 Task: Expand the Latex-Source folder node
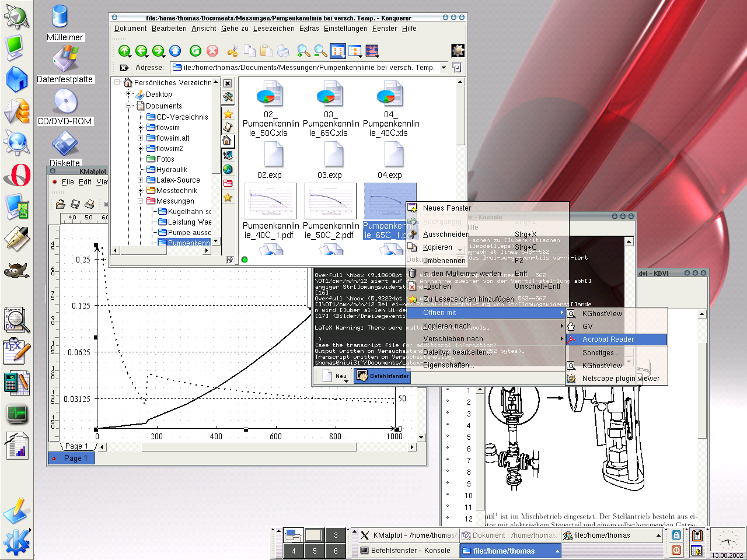coord(141,180)
